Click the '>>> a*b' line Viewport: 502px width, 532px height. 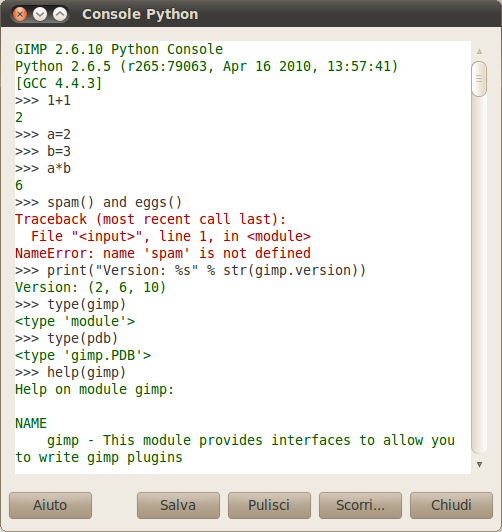click(x=43, y=168)
